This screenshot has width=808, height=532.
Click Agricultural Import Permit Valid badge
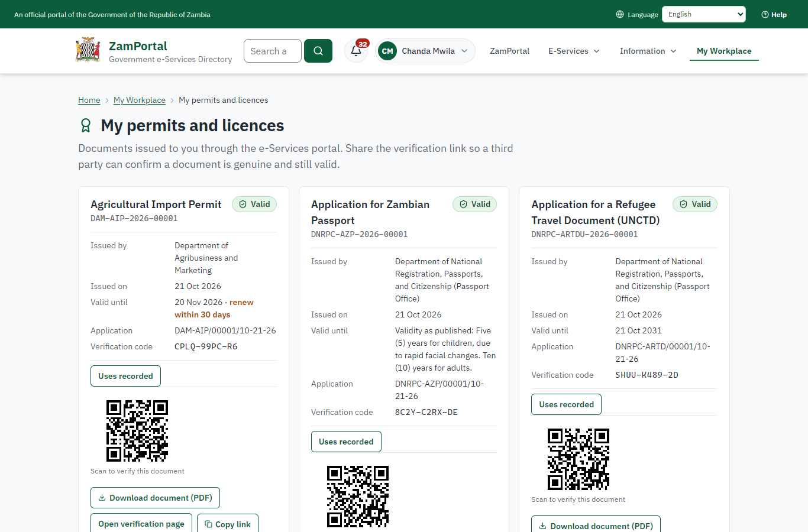254,205
